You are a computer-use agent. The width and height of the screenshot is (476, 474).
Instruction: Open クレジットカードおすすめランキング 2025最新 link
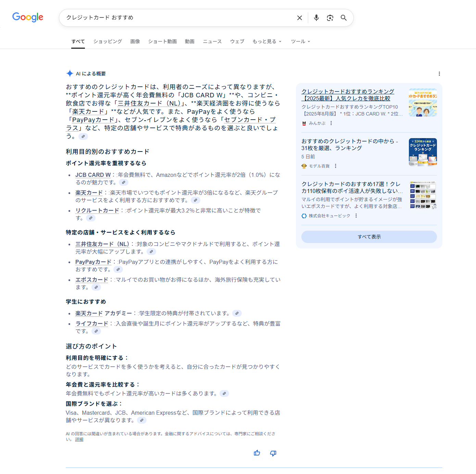(348, 95)
